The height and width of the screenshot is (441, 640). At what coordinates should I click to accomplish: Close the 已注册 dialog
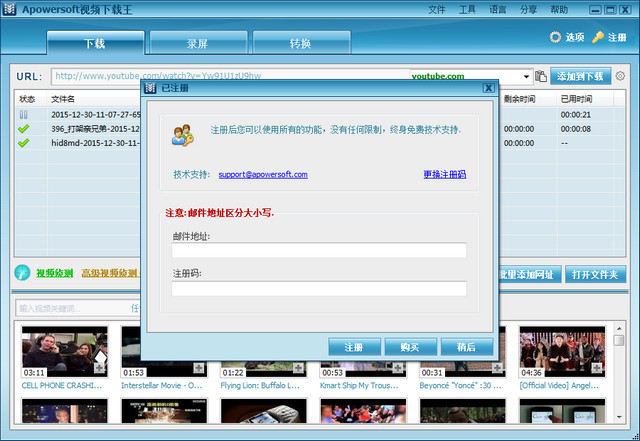click(x=489, y=88)
